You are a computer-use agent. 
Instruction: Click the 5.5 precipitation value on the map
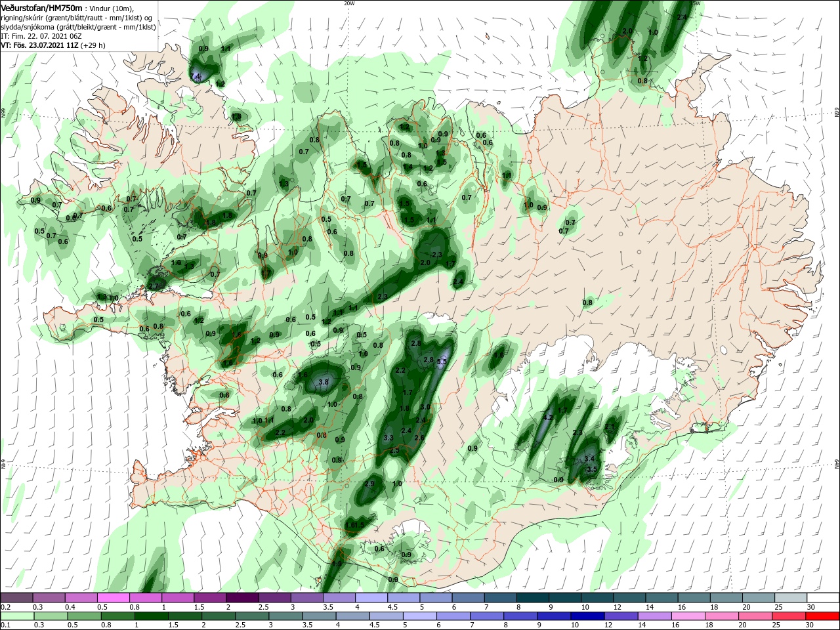442,362
